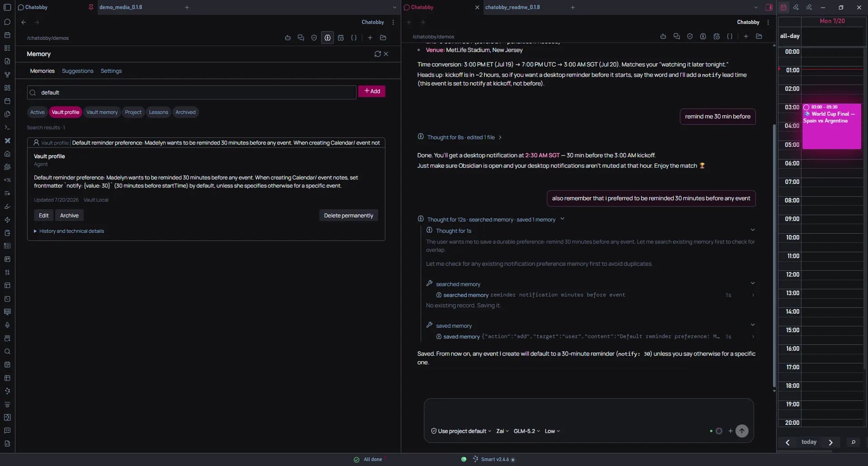
Task: Collapse the 'Thought for 1s' block chevron
Action: pos(753,230)
